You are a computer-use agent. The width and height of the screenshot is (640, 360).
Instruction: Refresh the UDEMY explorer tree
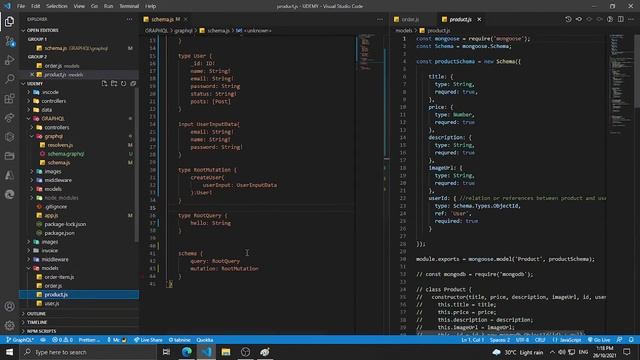pyautogui.click(x=123, y=84)
